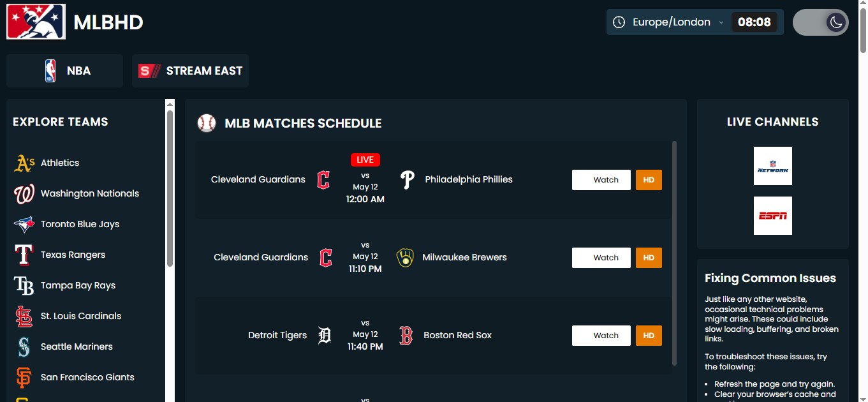Open the NBA tab
The width and height of the screenshot is (868, 402).
click(x=64, y=71)
